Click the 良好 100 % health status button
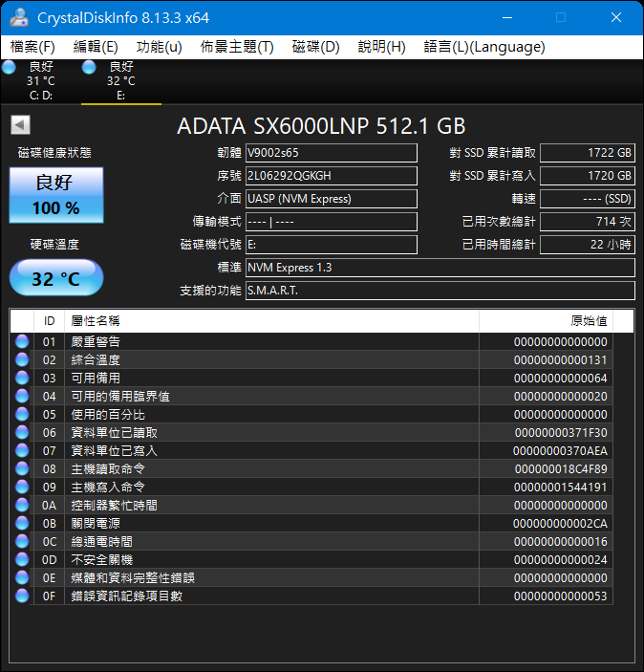Screen dimensions: 644x672 coord(56,195)
